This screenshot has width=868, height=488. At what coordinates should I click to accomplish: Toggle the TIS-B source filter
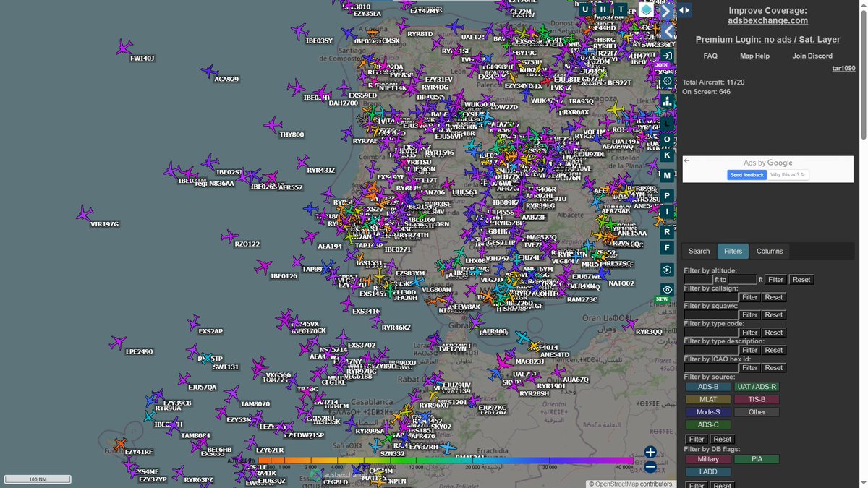click(757, 399)
